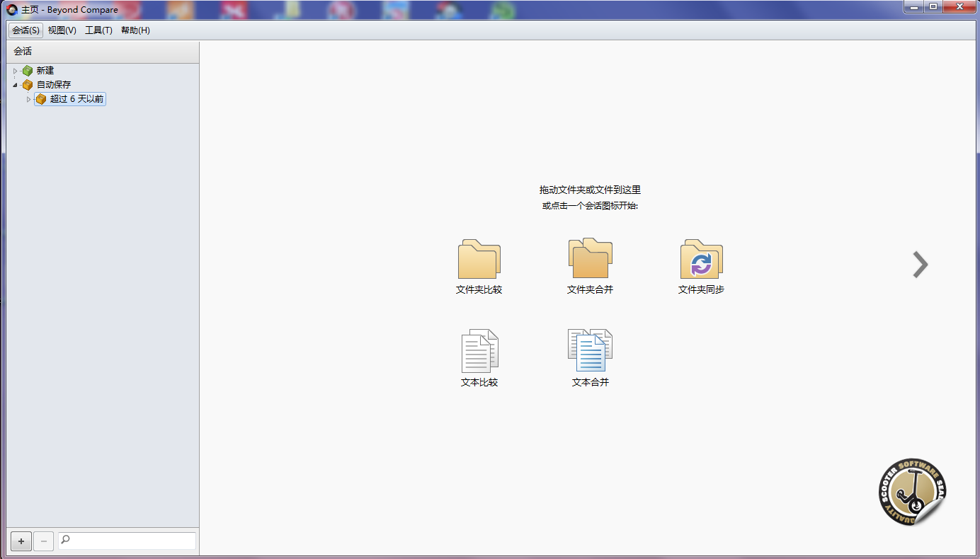Open the 视图(V) menu
This screenshot has height=559, width=980.
(62, 30)
